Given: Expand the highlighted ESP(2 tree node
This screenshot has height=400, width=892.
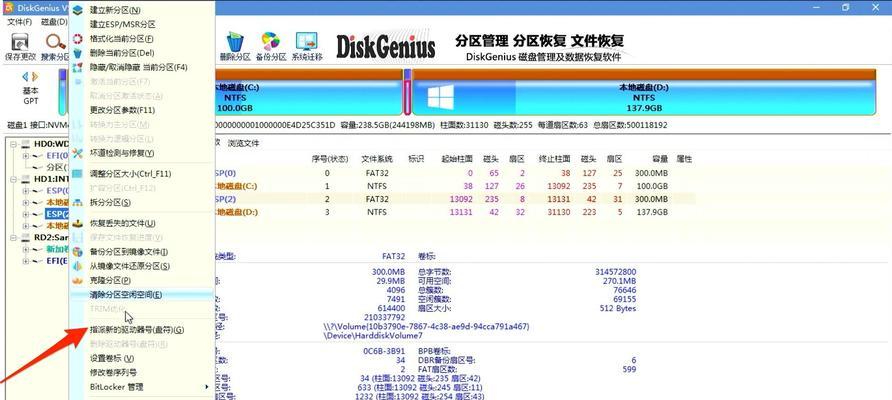Looking at the screenshot, I should [26, 214].
